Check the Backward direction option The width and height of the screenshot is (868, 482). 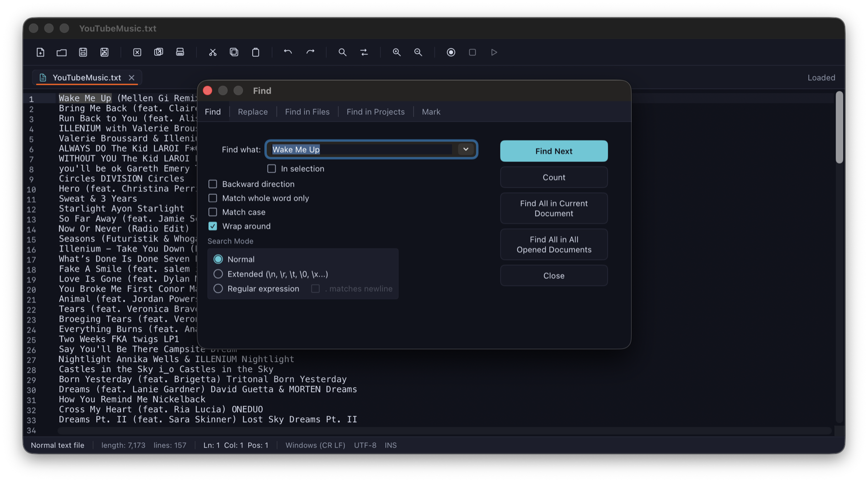click(212, 184)
